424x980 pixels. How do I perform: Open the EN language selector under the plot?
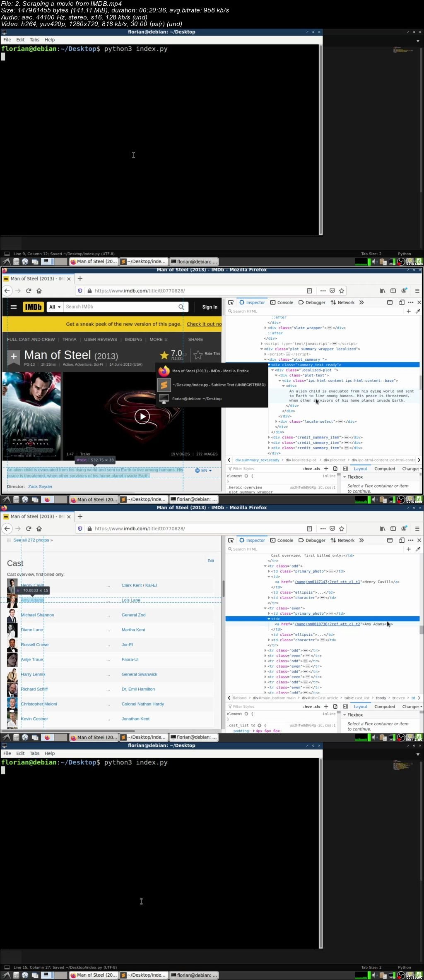point(203,471)
